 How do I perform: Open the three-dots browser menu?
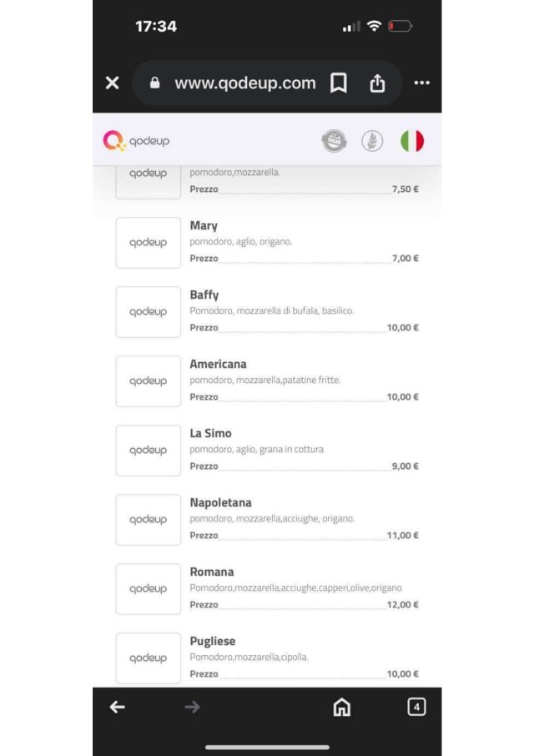tap(421, 83)
